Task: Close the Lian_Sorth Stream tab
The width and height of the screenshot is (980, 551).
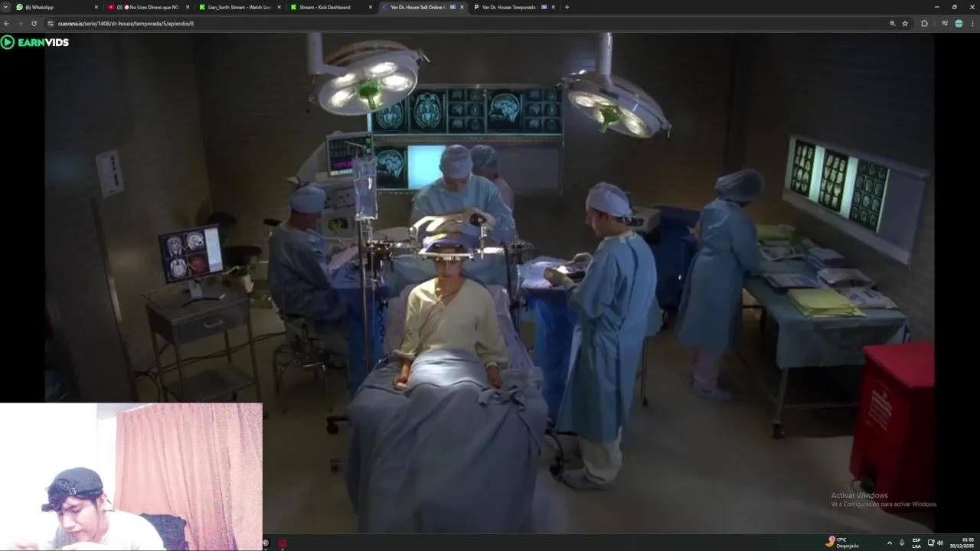Action: click(x=279, y=7)
